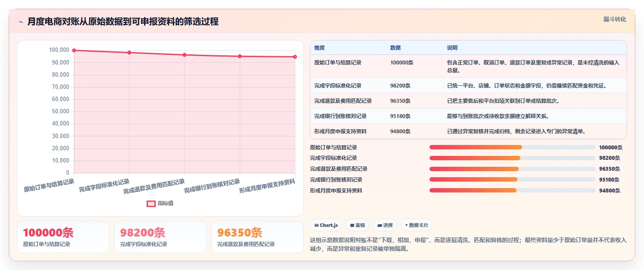The height and width of the screenshot is (270, 644).
Task: Click the 数据卡片 chip
Action: click(x=416, y=225)
